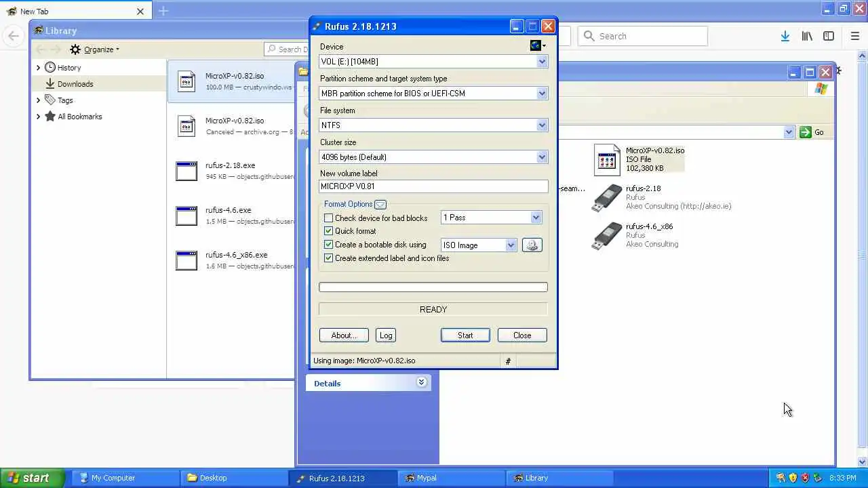Image resolution: width=868 pixels, height=488 pixels.
Task: Select the All Bookmarks star icon in Library
Action: click(x=50, y=117)
